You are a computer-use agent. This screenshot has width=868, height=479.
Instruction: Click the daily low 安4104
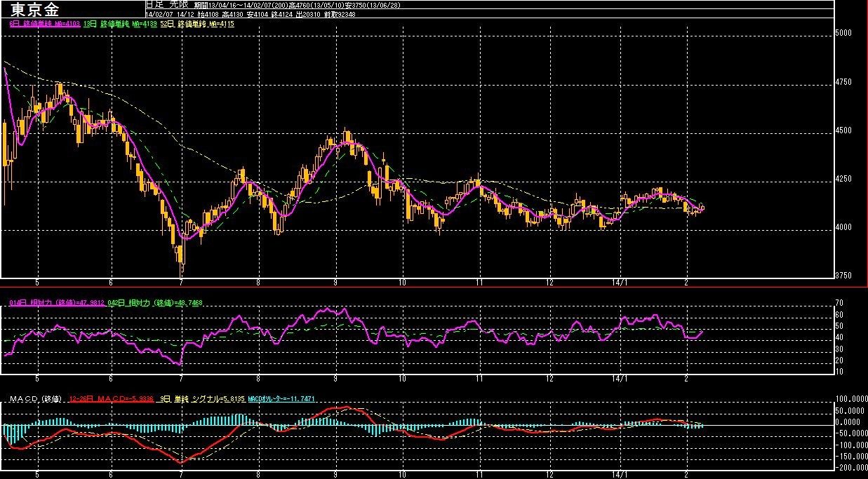pyautogui.click(x=258, y=15)
